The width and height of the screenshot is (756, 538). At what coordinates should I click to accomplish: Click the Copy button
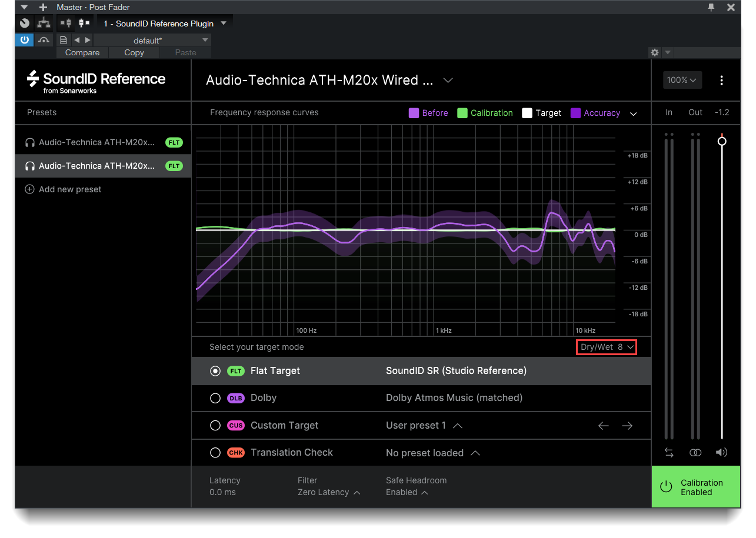click(134, 52)
